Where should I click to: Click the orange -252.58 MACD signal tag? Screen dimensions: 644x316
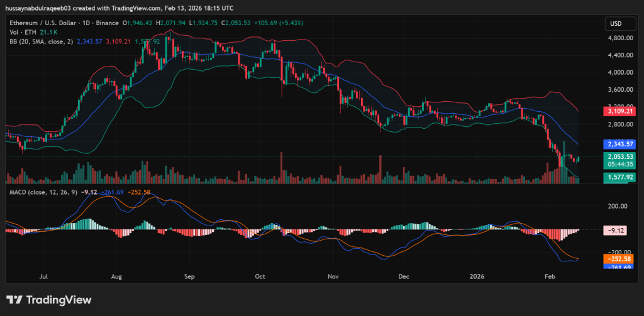(x=619, y=258)
